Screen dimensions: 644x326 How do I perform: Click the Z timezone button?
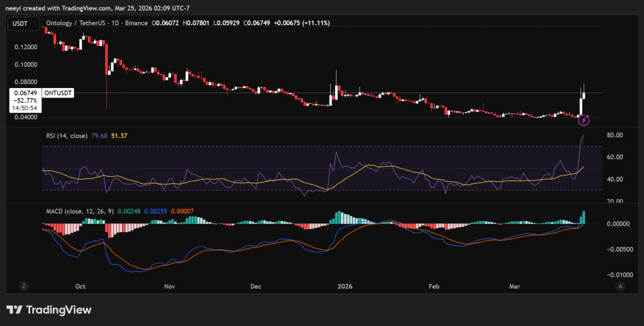pos(24,286)
